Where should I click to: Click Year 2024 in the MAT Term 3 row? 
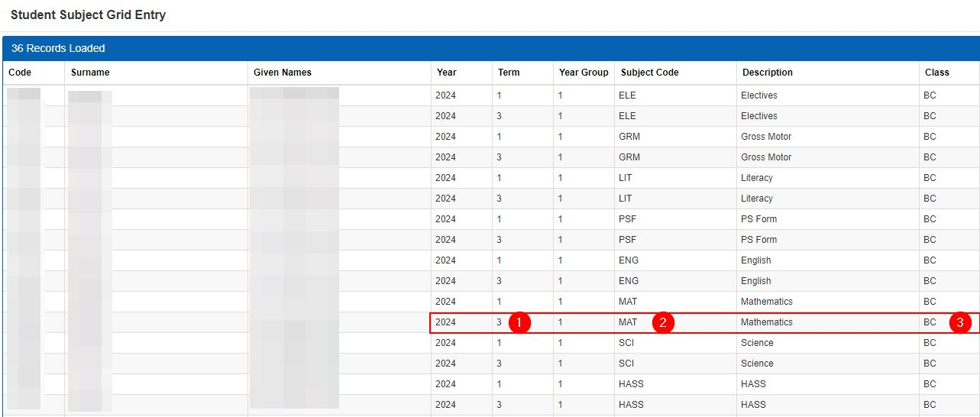[x=445, y=322]
